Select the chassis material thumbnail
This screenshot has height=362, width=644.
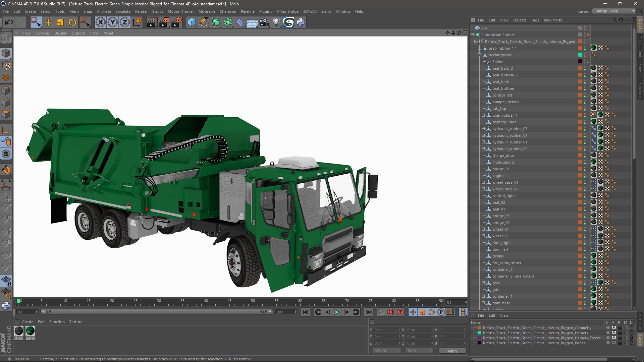[x=19, y=331]
